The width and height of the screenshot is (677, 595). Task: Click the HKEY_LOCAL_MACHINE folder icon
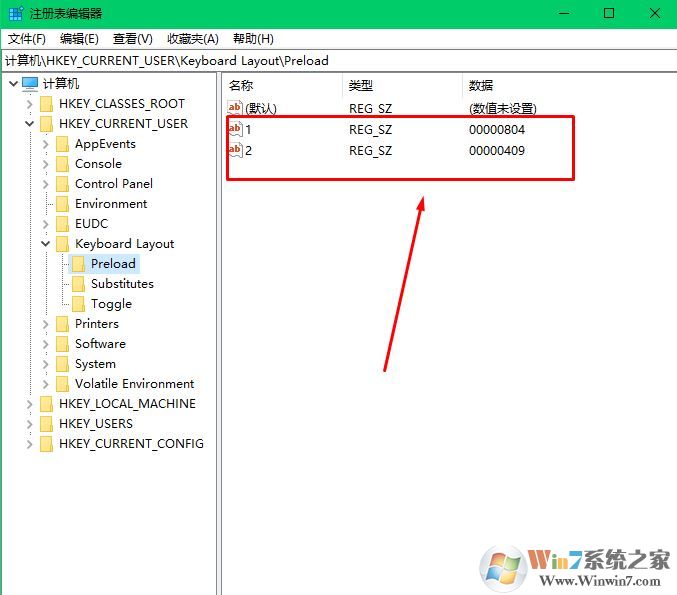click(46, 404)
